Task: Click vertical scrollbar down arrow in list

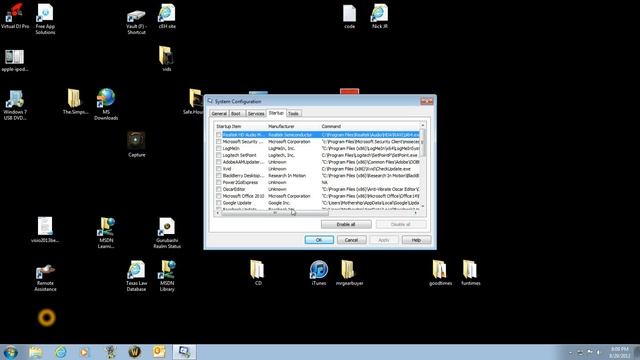Action: (423, 206)
